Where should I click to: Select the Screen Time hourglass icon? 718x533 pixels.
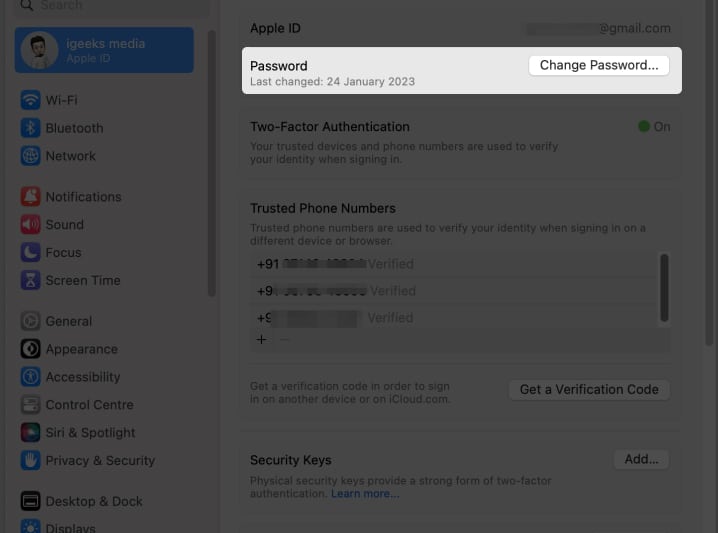tap(30, 281)
